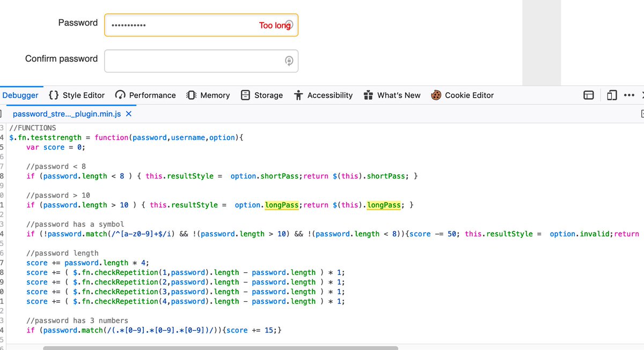Click the Accessibility figure icon

299,95
